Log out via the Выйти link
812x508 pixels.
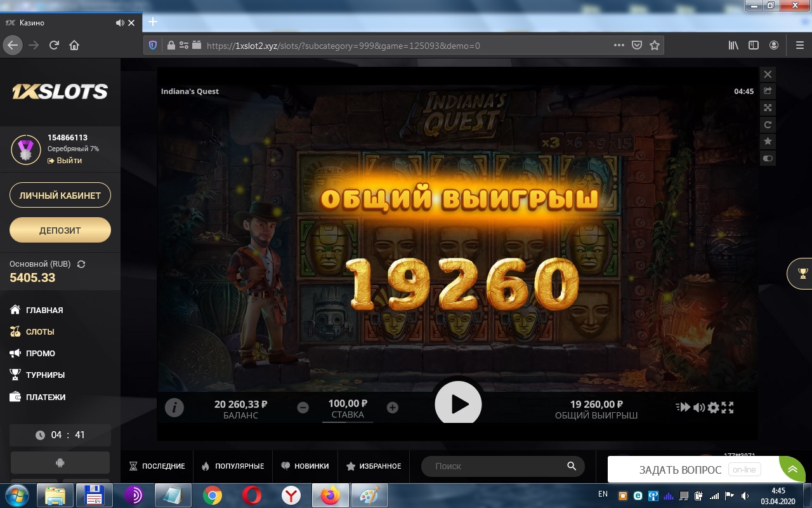click(x=65, y=161)
